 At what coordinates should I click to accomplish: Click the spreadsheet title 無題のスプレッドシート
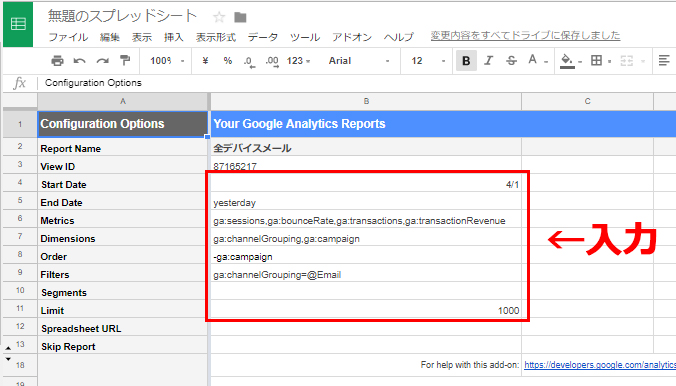tap(122, 16)
